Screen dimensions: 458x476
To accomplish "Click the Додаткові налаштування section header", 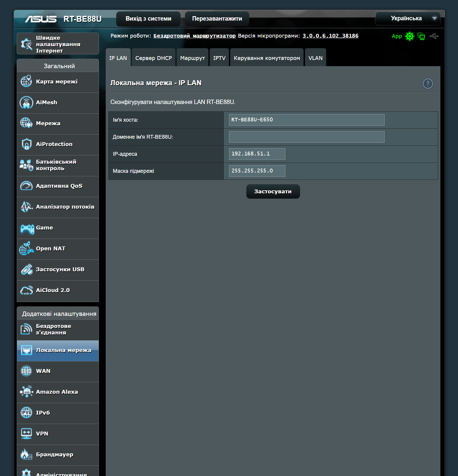I will [x=58, y=313].
